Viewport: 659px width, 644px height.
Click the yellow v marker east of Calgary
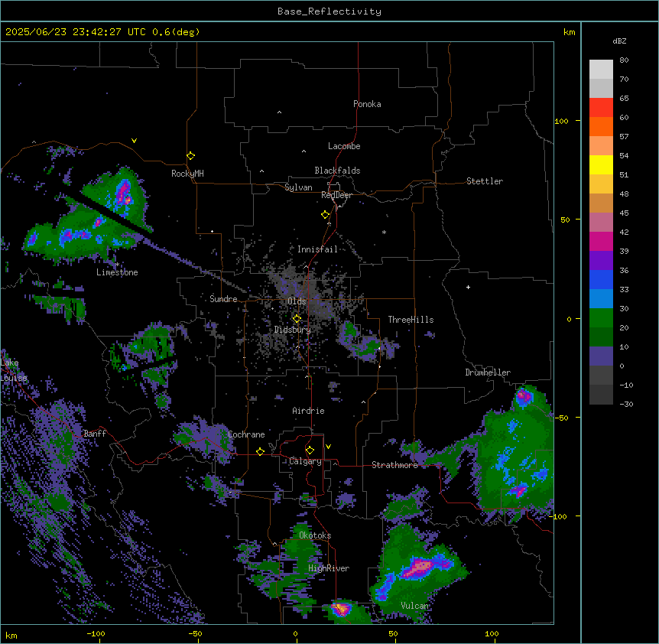coord(328,447)
